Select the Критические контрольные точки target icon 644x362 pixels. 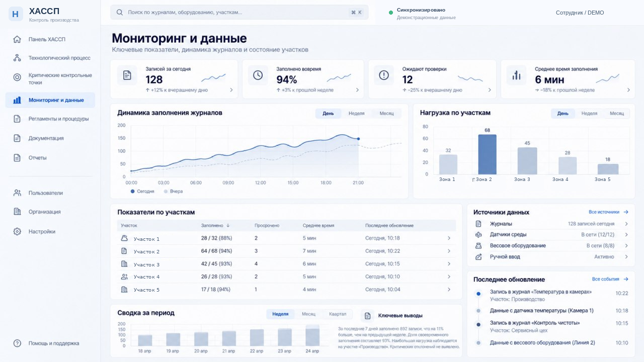tap(17, 77)
